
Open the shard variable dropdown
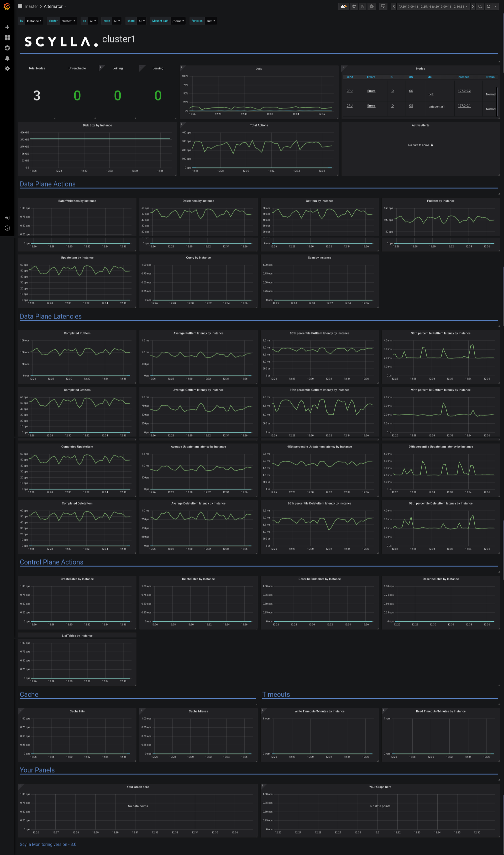142,21
